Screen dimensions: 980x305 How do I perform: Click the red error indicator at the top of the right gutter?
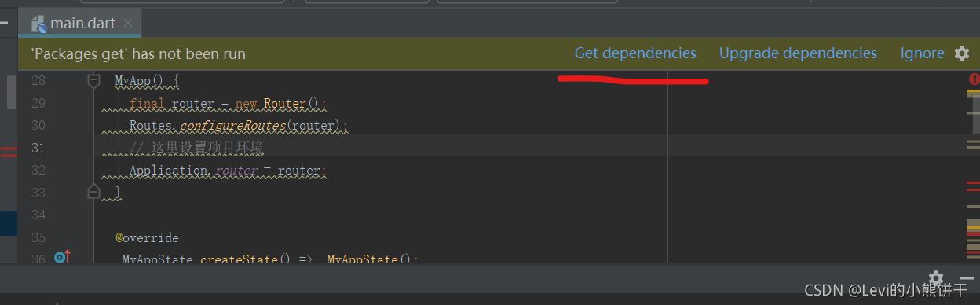pos(974,79)
